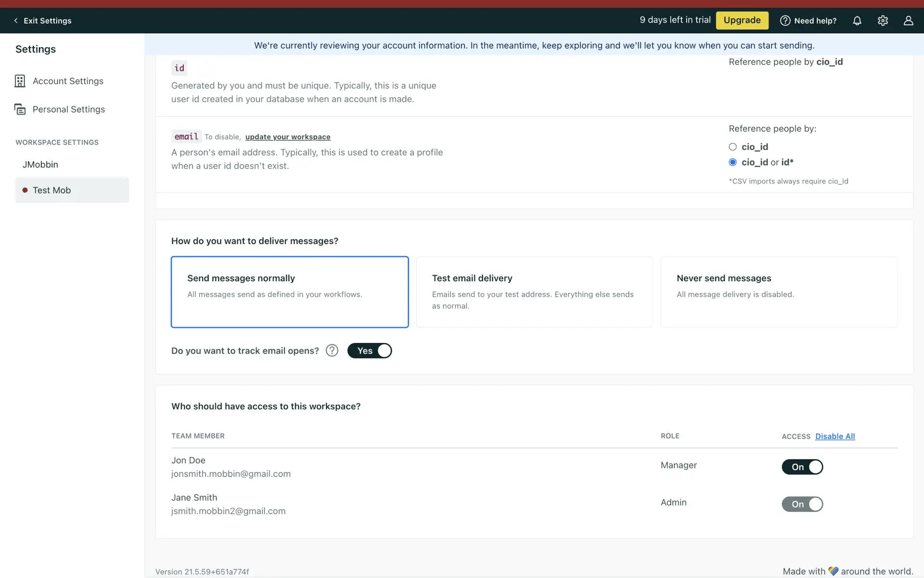Click help icon beside track email opens
924x578 pixels.
coord(332,351)
